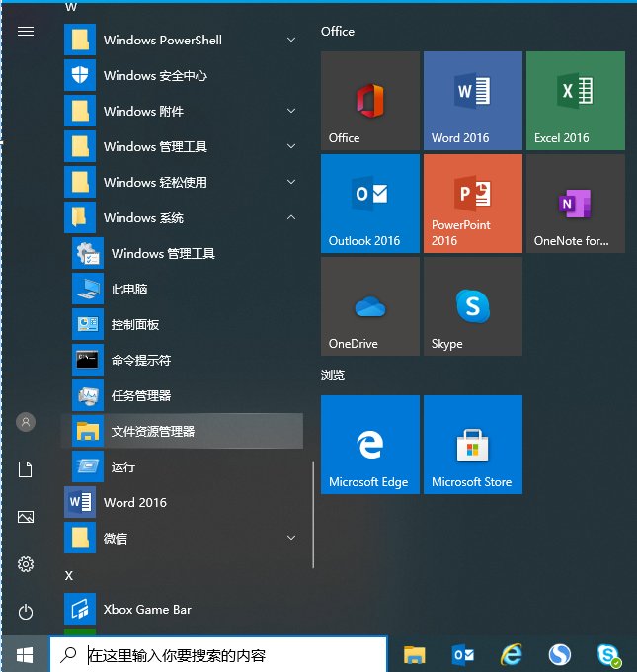Screen dimensions: 637x672
Task: Launch the PowerPoint 2016 tile
Action: 472,203
